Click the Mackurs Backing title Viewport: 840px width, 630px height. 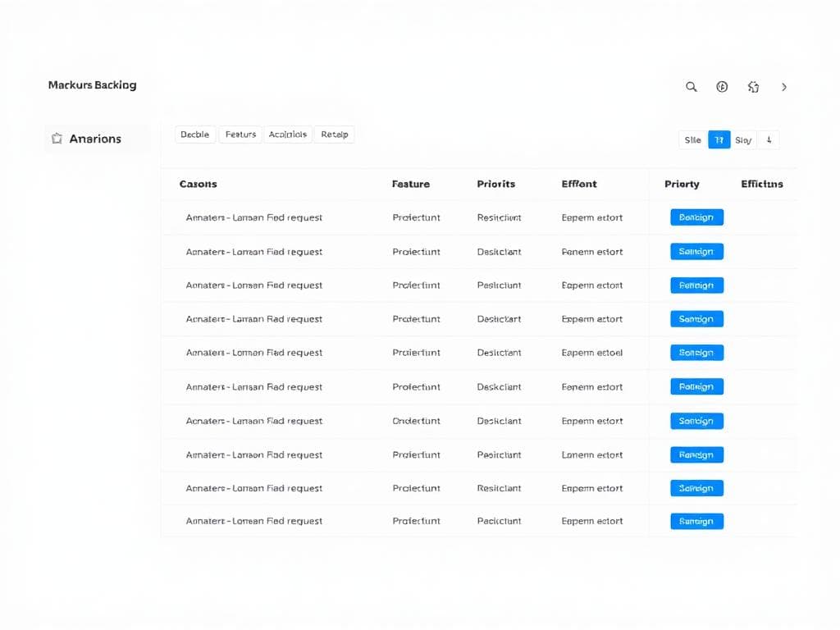92,84
